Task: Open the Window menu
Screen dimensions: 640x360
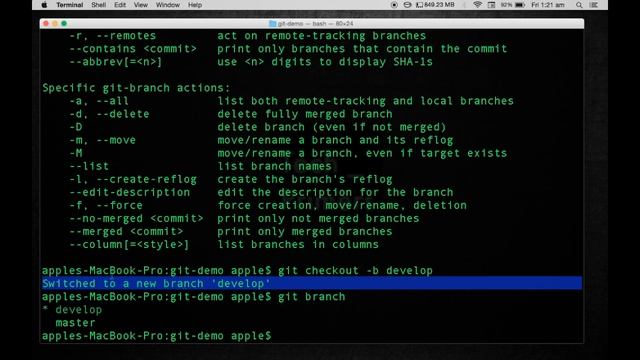Action: 168,5
